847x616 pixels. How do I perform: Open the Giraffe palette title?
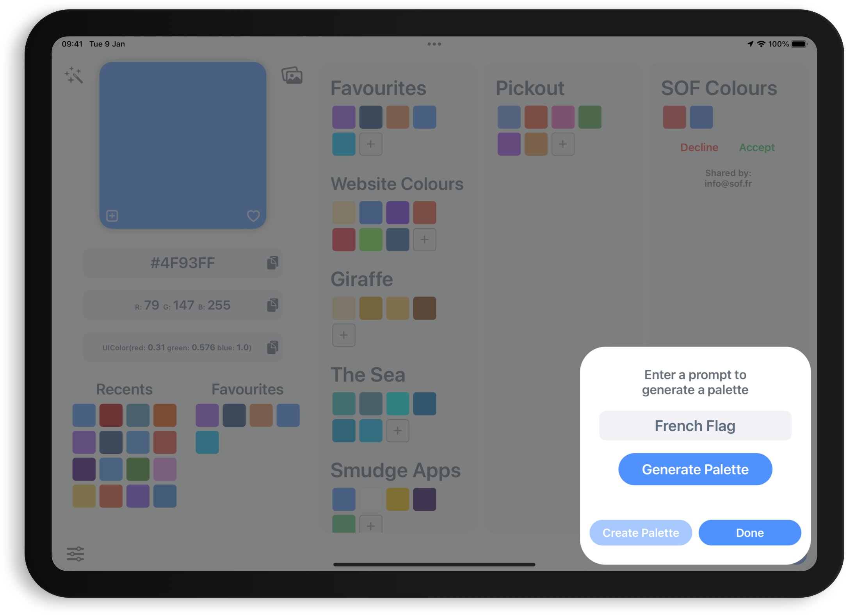[361, 279]
